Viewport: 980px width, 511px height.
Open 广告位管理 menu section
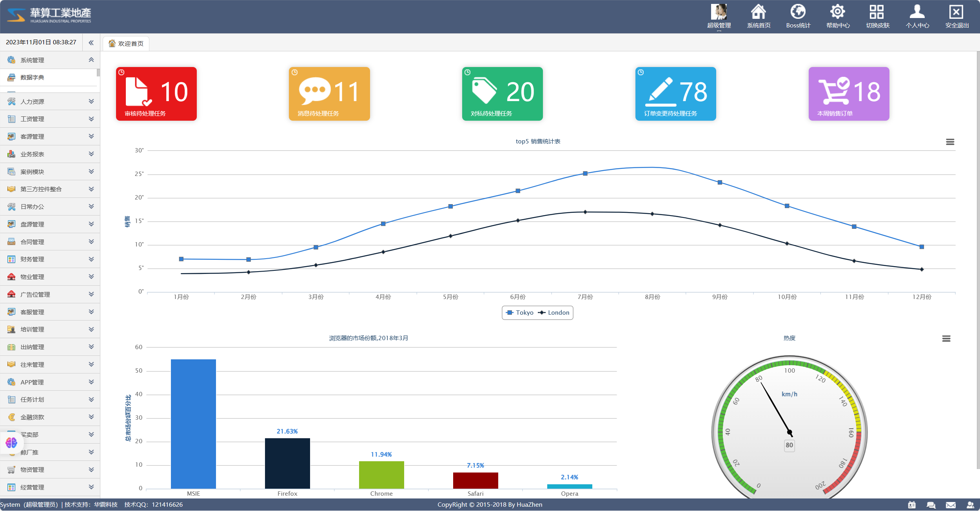(x=50, y=294)
